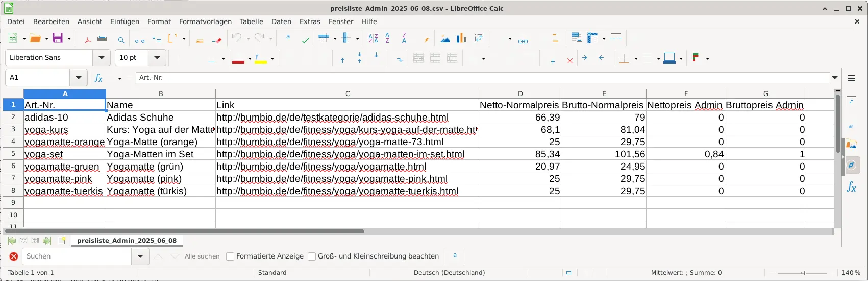Click the new spreadsheet document icon
868x281 pixels.
(x=13, y=38)
